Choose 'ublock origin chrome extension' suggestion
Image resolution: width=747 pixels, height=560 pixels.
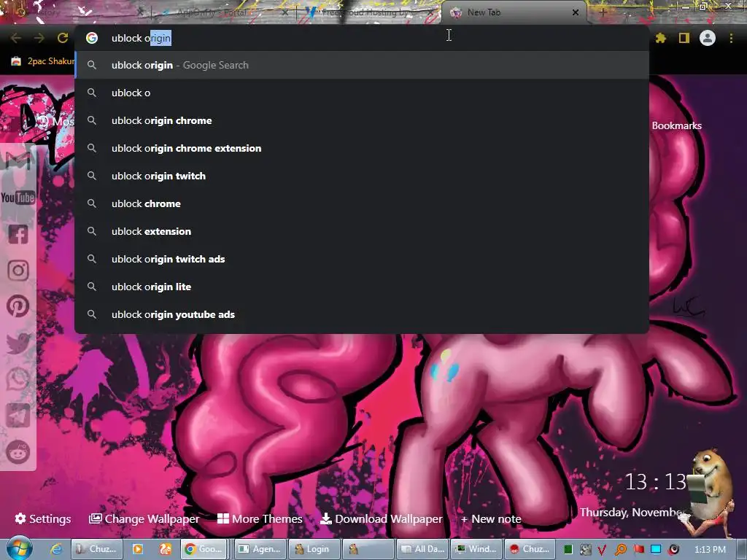coord(362,148)
